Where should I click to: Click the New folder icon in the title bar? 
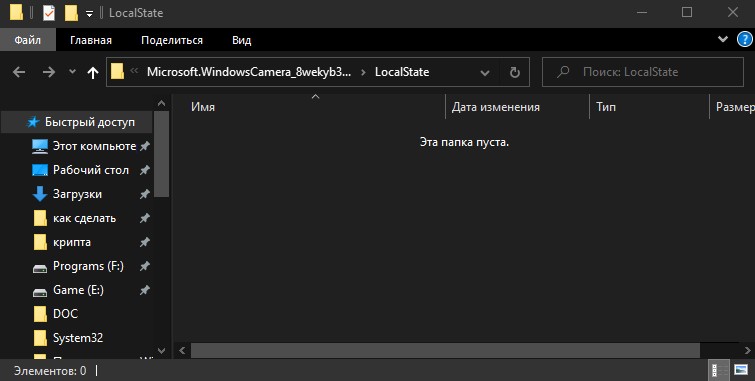(x=71, y=13)
